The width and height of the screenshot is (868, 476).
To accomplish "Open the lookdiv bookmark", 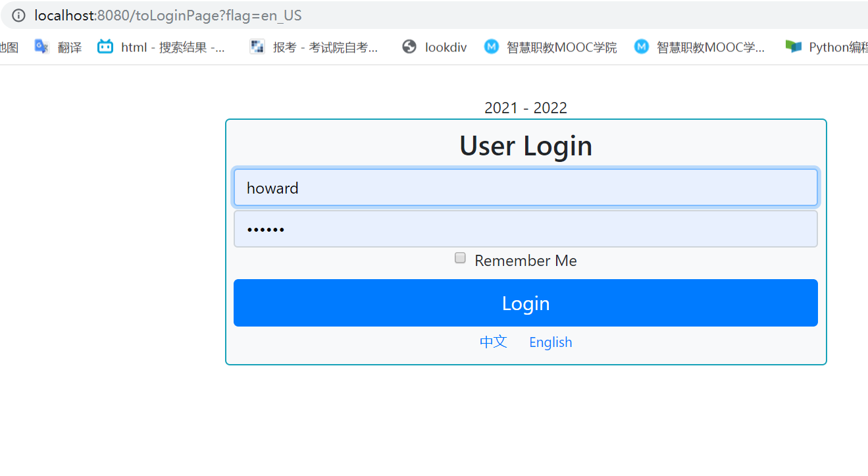I will (446, 47).
